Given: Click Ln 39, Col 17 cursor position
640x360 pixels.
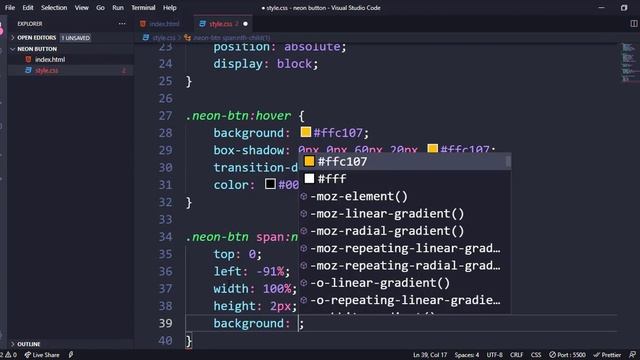Looking at the screenshot, I should [430, 355].
